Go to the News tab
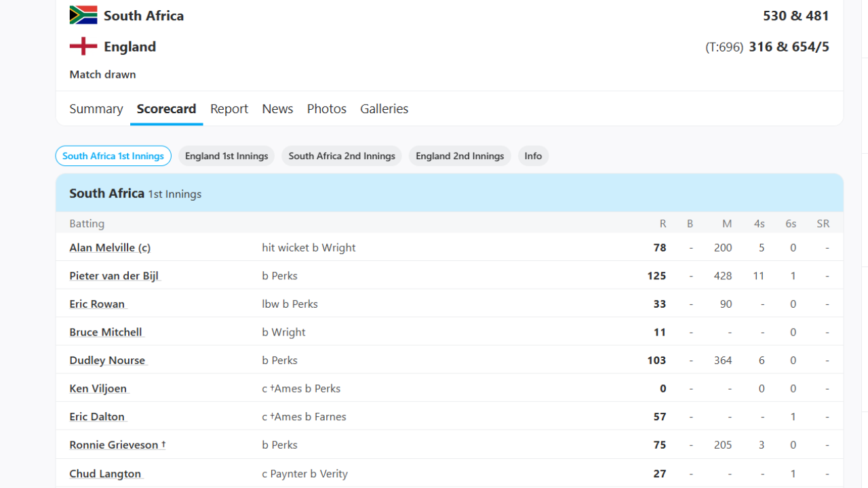The width and height of the screenshot is (868, 488). pos(277,108)
